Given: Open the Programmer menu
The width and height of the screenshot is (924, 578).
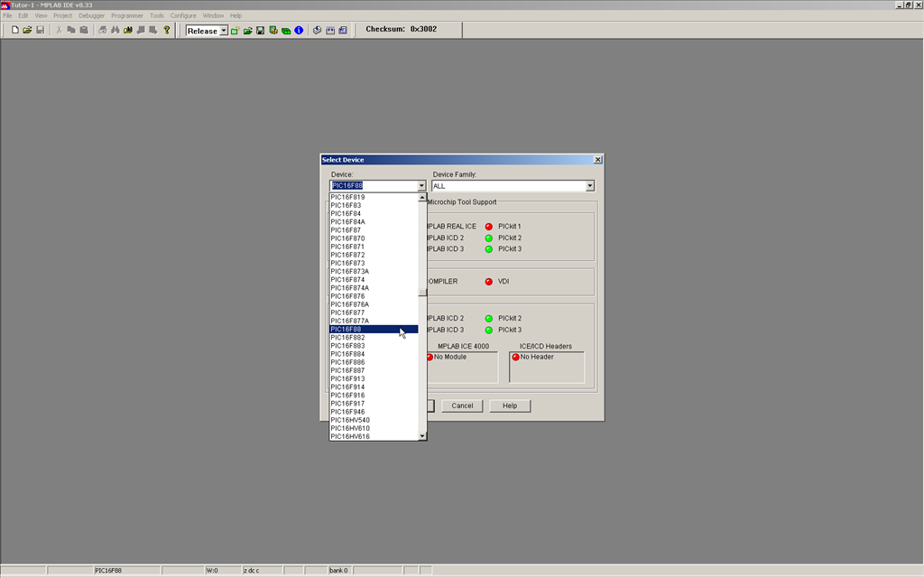Looking at the screenshot, I should [127, 15].
